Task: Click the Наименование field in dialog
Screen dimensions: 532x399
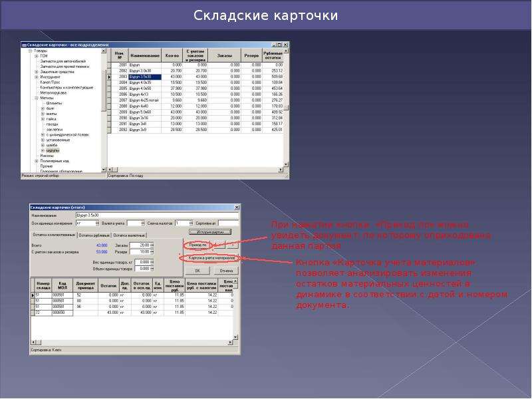Action: tap(157, 215)
